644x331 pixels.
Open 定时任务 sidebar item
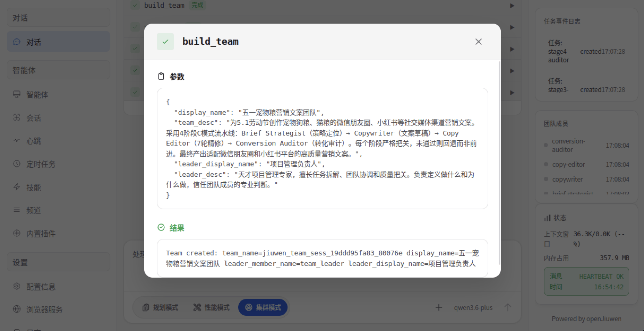pos(58,164)
